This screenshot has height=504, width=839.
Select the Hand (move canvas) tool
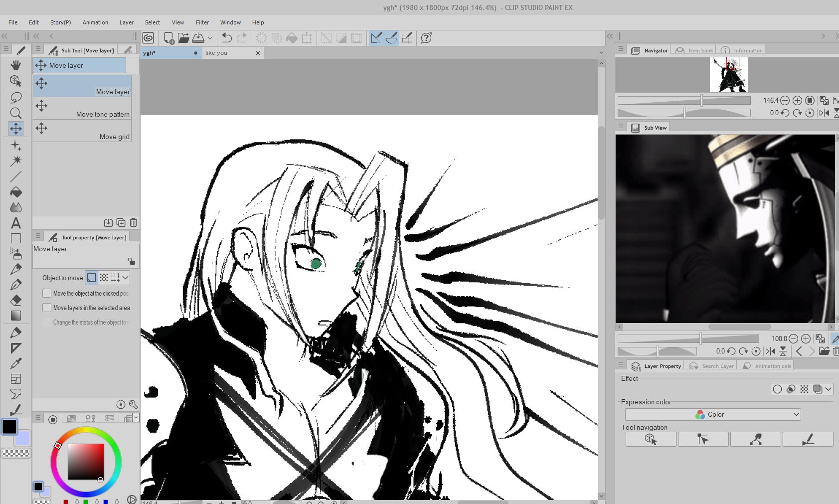(16, 65)
